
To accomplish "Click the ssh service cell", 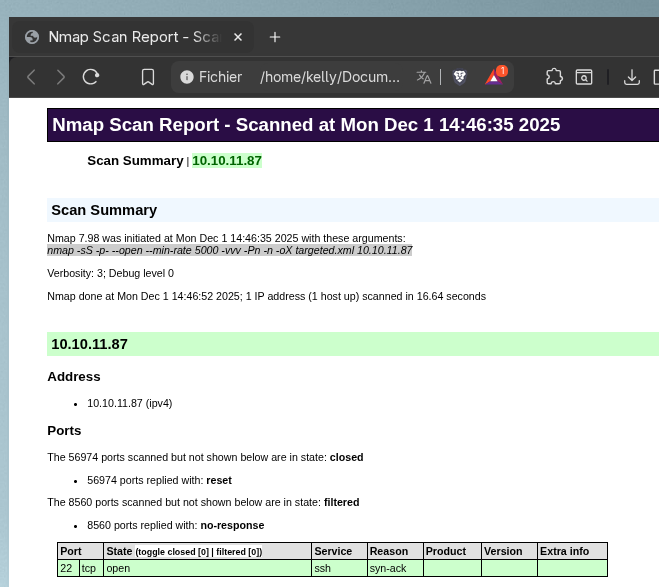I will 323,568.
